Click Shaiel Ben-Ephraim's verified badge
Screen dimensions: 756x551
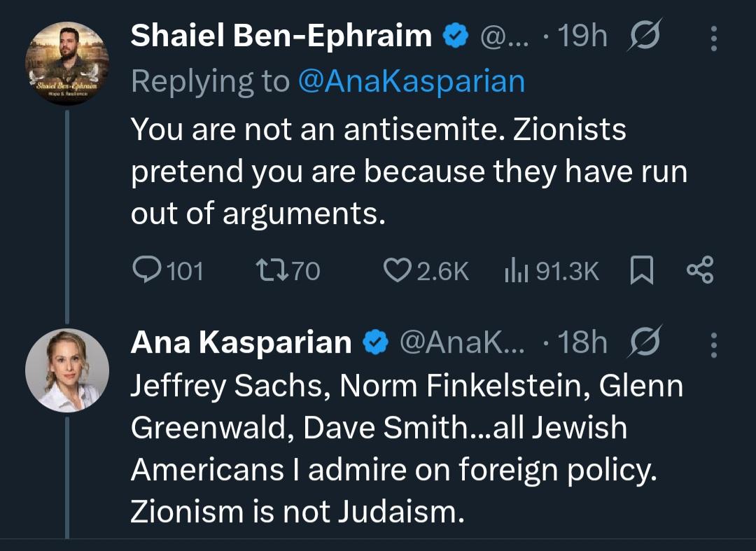tap(454, 36)
